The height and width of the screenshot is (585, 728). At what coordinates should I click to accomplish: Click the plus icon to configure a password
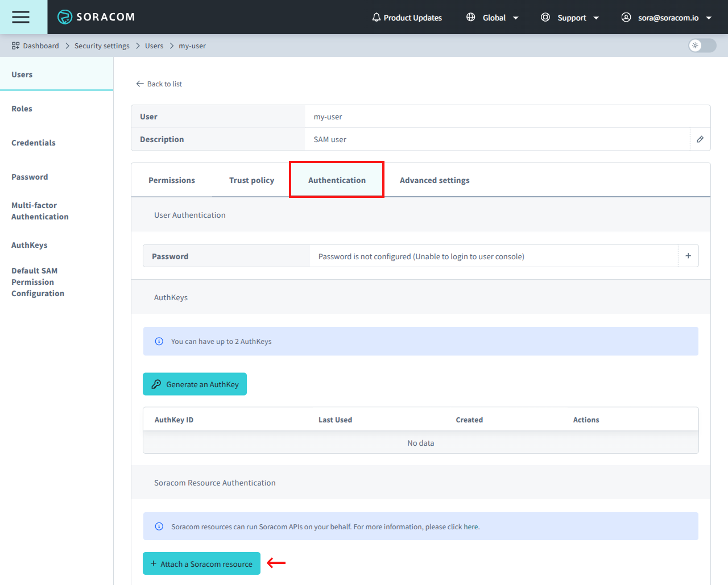point(688,255)
